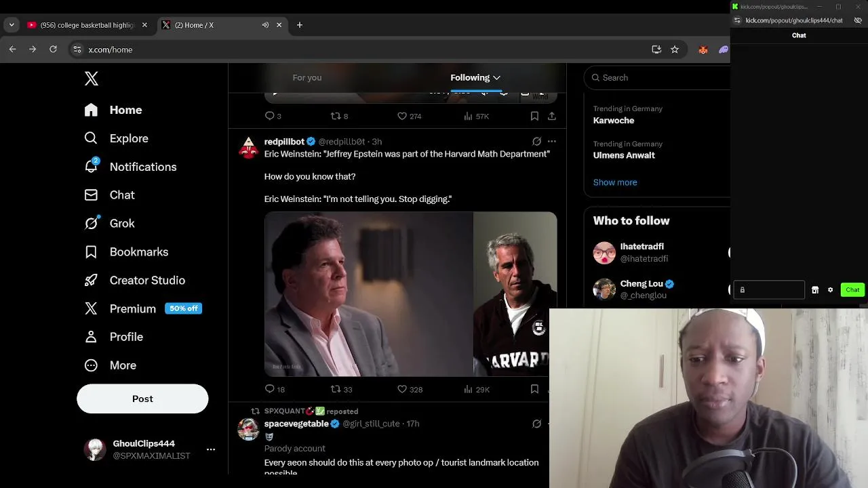Click Grok icon on spacevegetable post
The height and width of the screenshot is (488, 868).
point(536,424)
